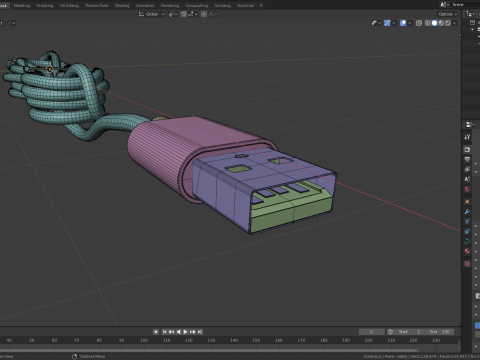Open the pivot point dropdown
480x360 pixels.
(173, 14)
